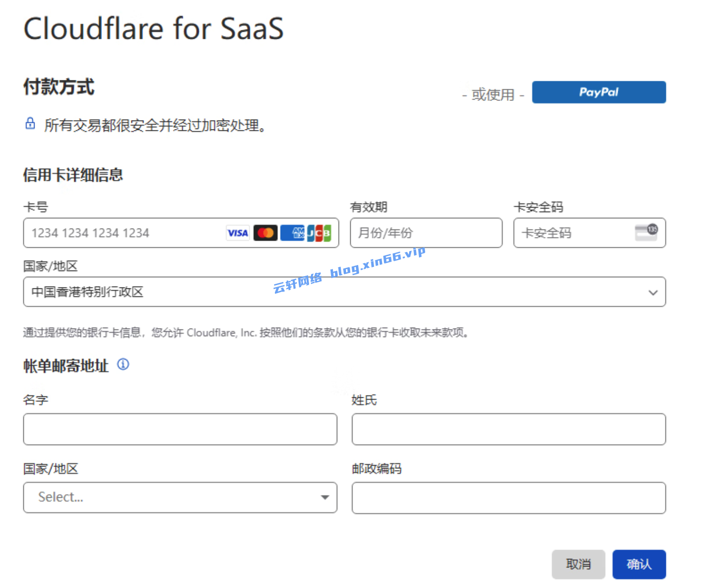Click the American Express card icon

click(293, 233)
